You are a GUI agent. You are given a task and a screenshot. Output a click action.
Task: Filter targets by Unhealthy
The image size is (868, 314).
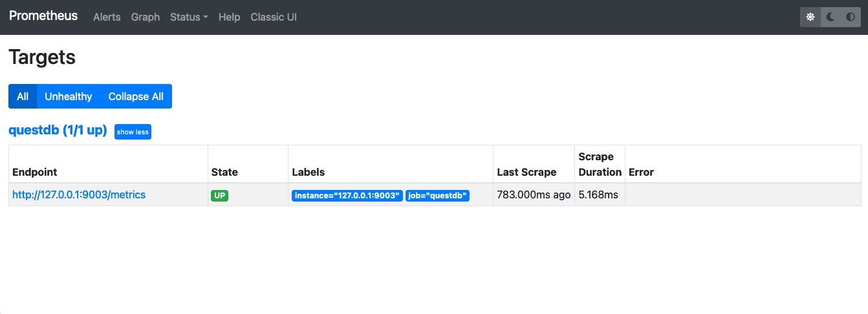coord(68,96)
